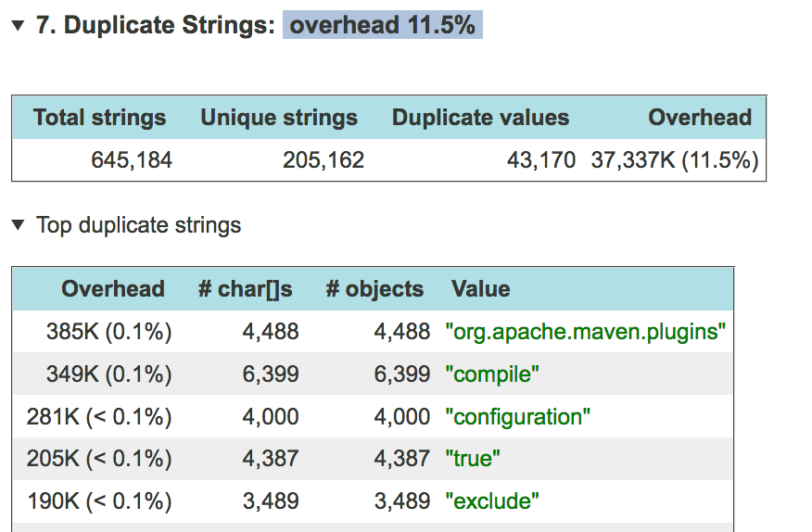Select the # objects column header
The image size is (812, 532).
coord(374,289)
